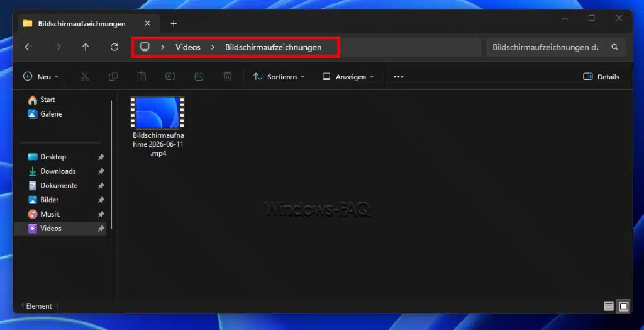Minimize the Explorer window
Viewport: 644px width, 330px height.
pyautogui.click(x=565, y=18)
